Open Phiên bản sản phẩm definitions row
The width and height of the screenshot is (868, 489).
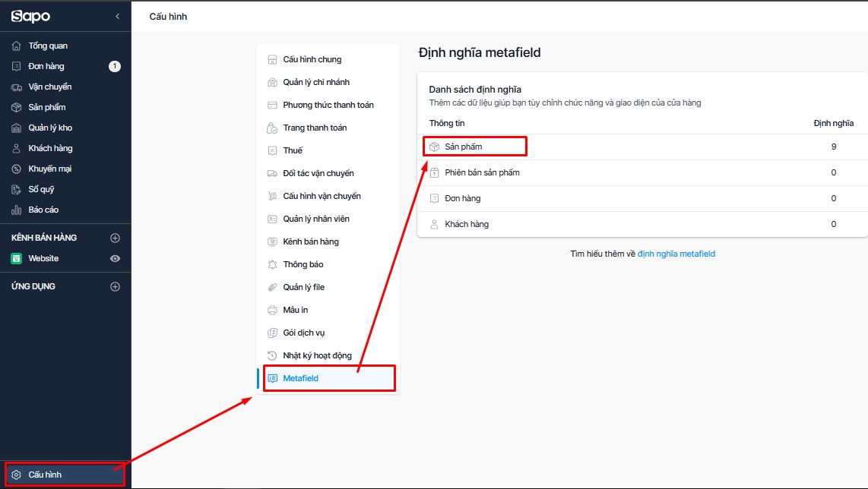(642, 172)
